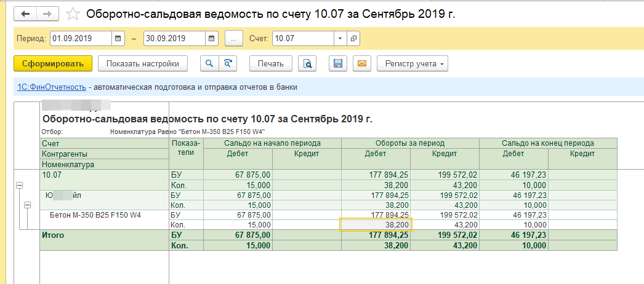
Task: Click the find next search icon
Action: (x=228, y=63)
